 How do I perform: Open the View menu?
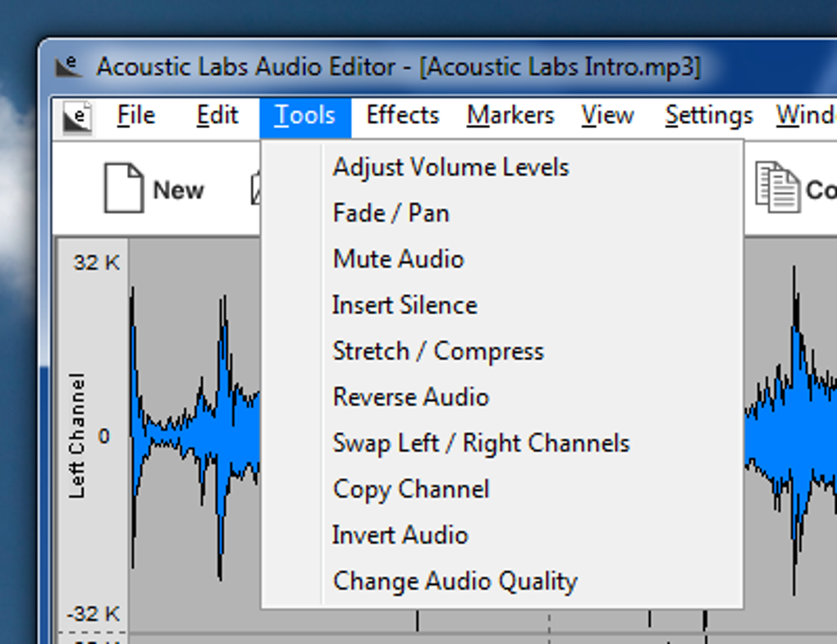(607, 116)
